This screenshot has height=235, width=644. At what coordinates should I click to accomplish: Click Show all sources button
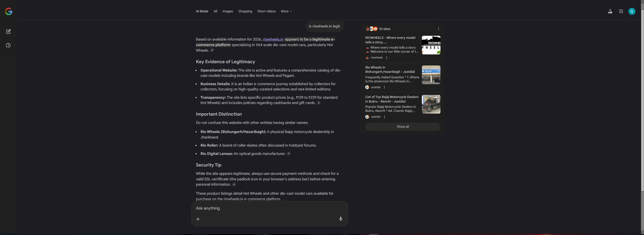pyautogui.click(x=403, y=127)
